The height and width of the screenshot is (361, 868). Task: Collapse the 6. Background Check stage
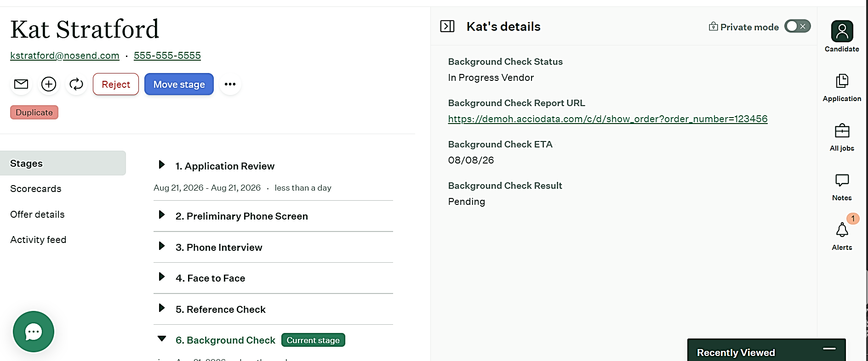click(x=162, y=339)
